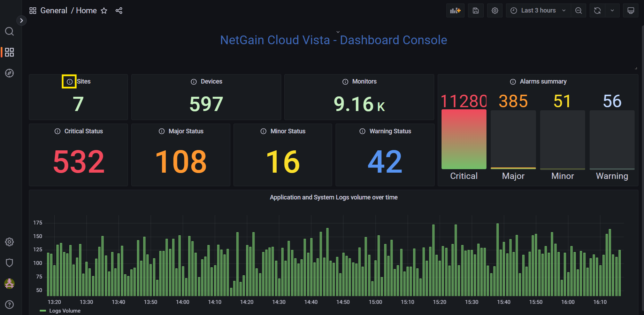Viewport: 644px width, 315px height.
Task: Mark dashboard as favorite with star
Action: tap(104, 10)
